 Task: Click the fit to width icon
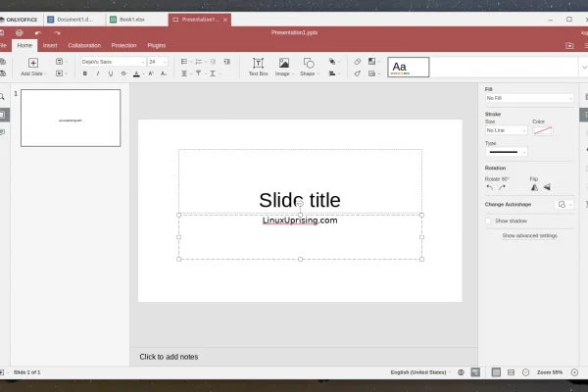511,372
